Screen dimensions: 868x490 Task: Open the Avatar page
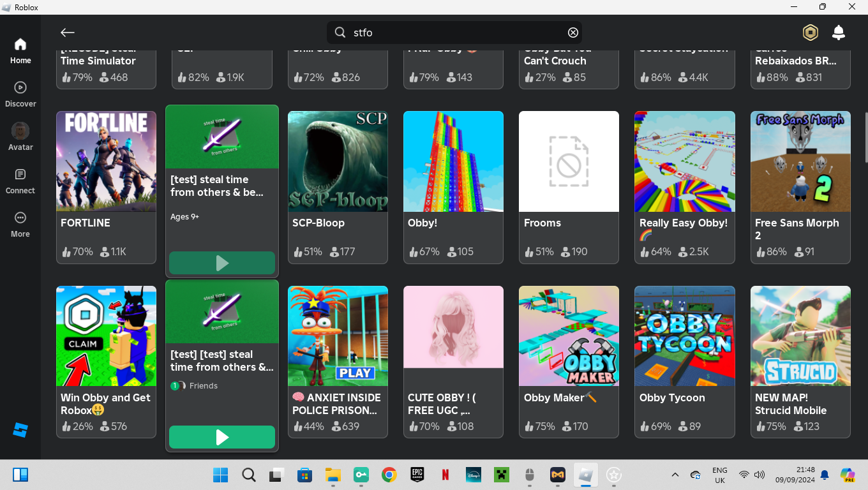20,137
